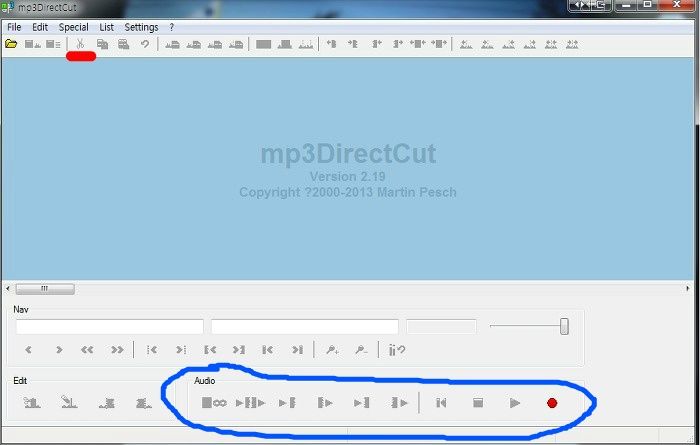The height and width of the screenshot is (445, 700).
Task: Click the Copy icon next to the scissors
Action: pyautogui.click(x=103, y=44)
